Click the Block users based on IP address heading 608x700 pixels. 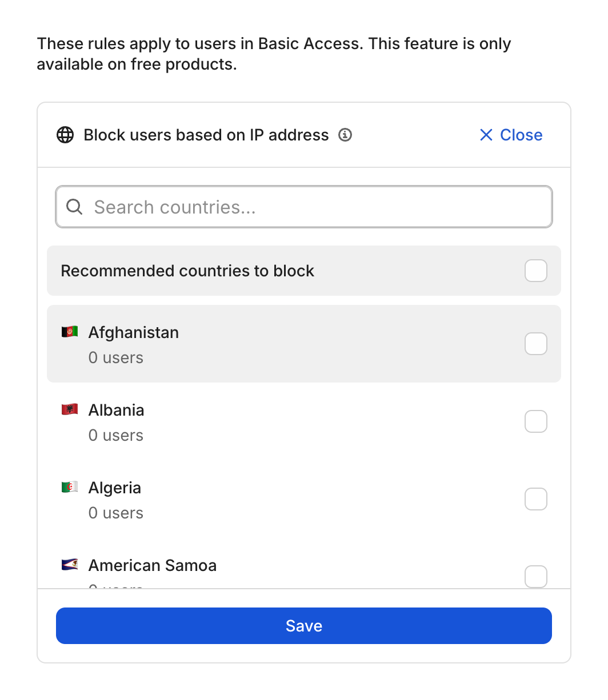(206, 135)
